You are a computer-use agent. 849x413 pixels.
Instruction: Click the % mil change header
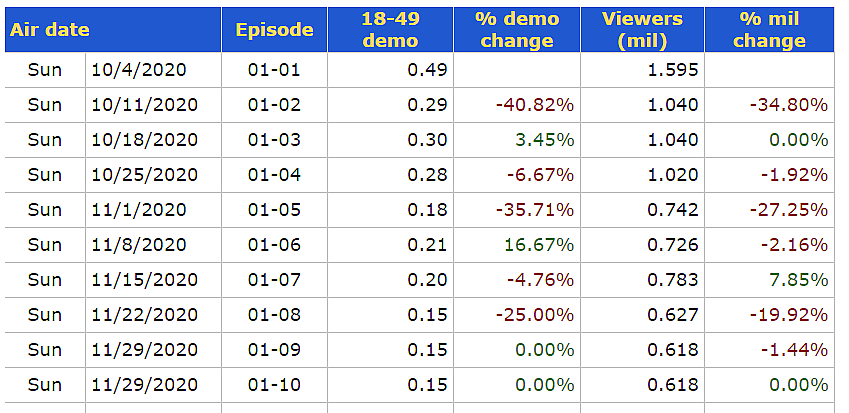(768, 29)
